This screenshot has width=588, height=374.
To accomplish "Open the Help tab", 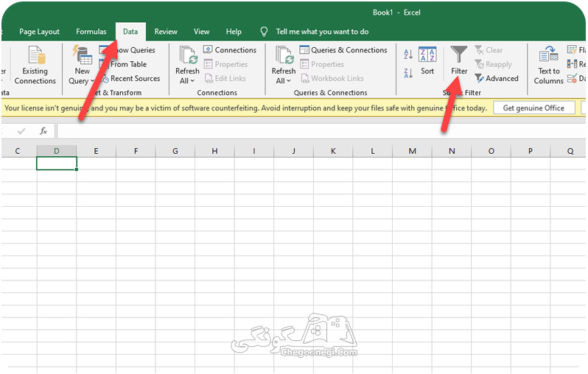I will click(234, 32).
